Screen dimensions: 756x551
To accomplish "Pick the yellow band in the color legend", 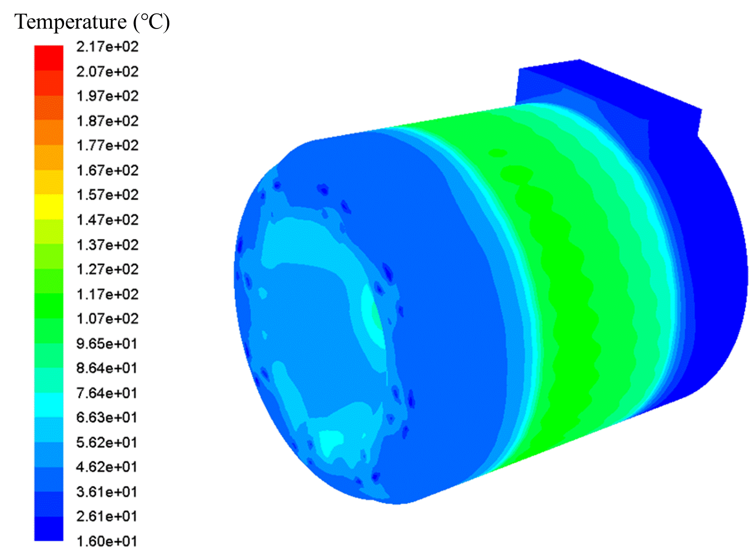I will coord(48,207).
